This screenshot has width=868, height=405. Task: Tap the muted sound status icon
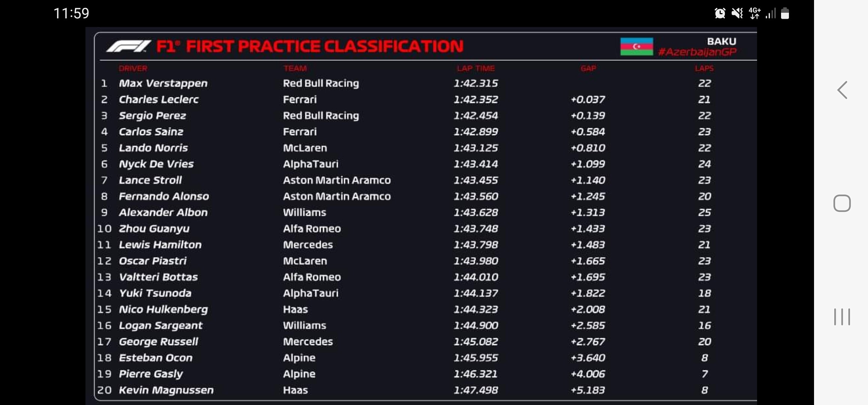[x=737, y=13]
